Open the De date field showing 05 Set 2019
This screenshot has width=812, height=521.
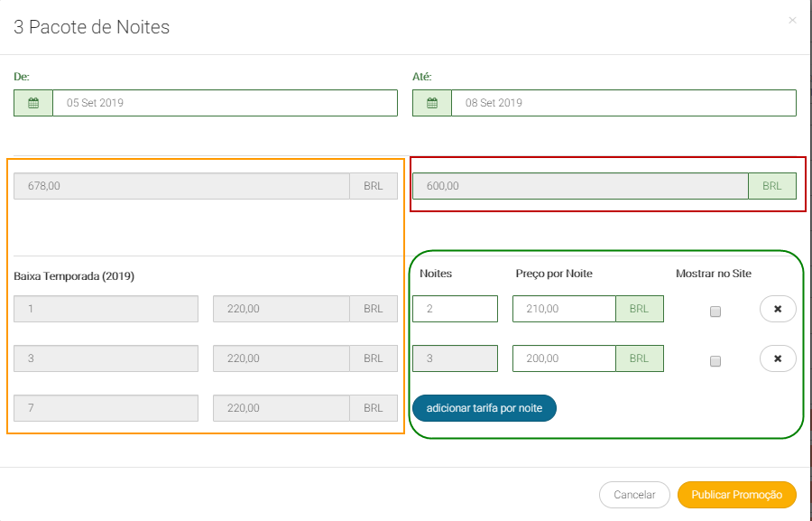225,103
